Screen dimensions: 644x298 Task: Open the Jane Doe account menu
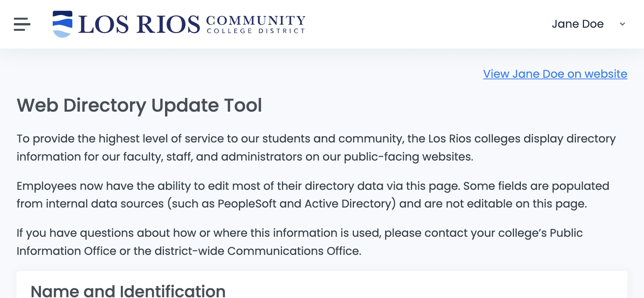click(x=577, y=24)
